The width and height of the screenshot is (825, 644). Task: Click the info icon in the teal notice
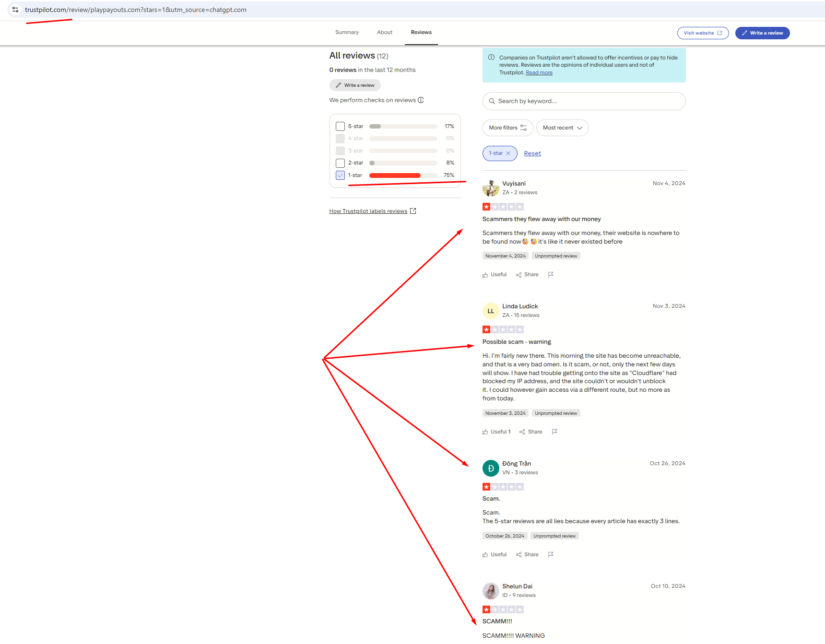491,58
